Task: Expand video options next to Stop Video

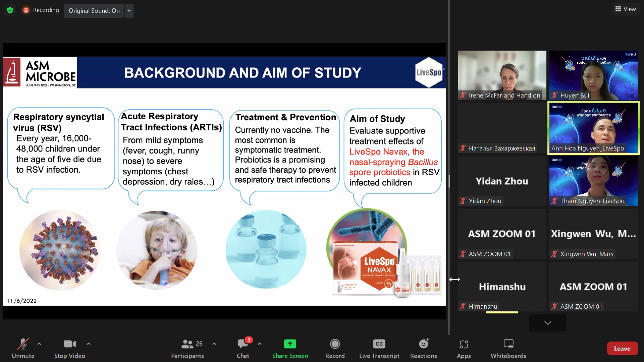Action: [x=89, y=344]
